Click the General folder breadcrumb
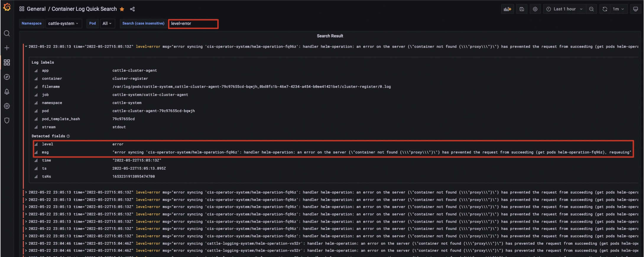 (36, 9)
